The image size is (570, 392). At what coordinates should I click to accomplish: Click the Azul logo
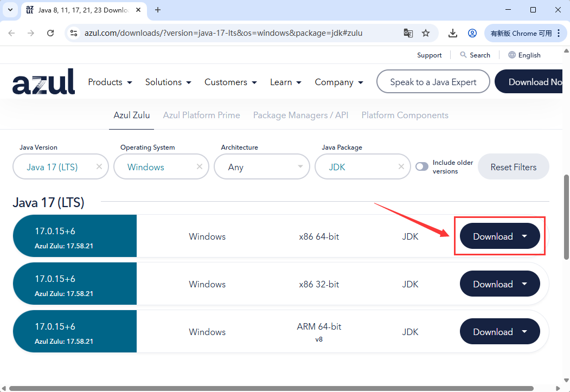43,82
